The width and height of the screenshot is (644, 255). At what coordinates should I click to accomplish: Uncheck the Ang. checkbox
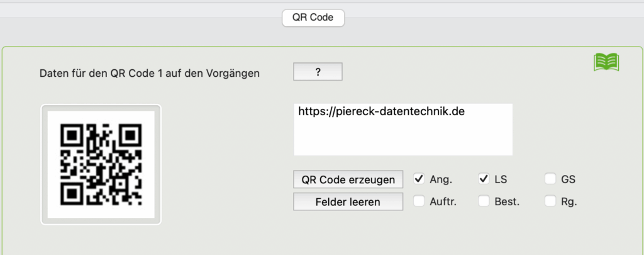click(x=419, y=179)
